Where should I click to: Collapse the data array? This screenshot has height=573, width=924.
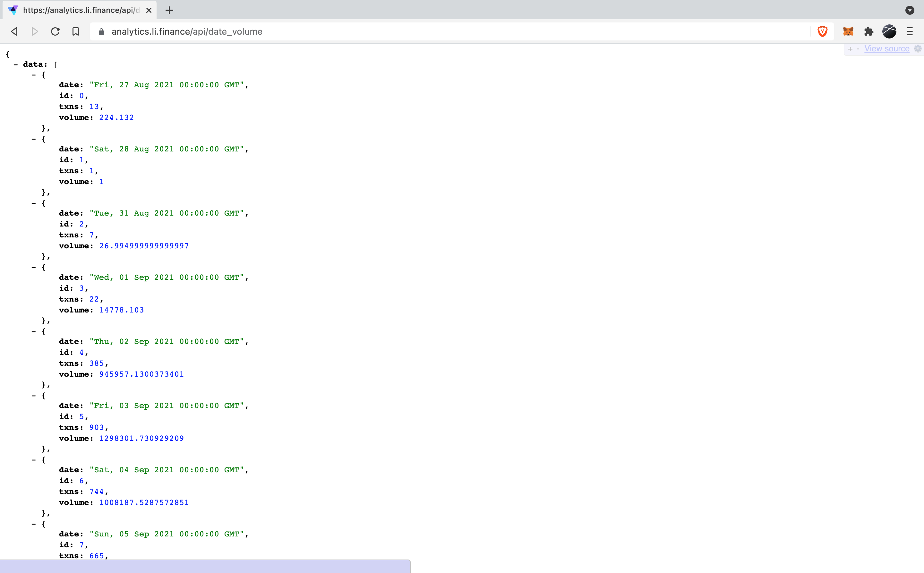coord(15,64)
